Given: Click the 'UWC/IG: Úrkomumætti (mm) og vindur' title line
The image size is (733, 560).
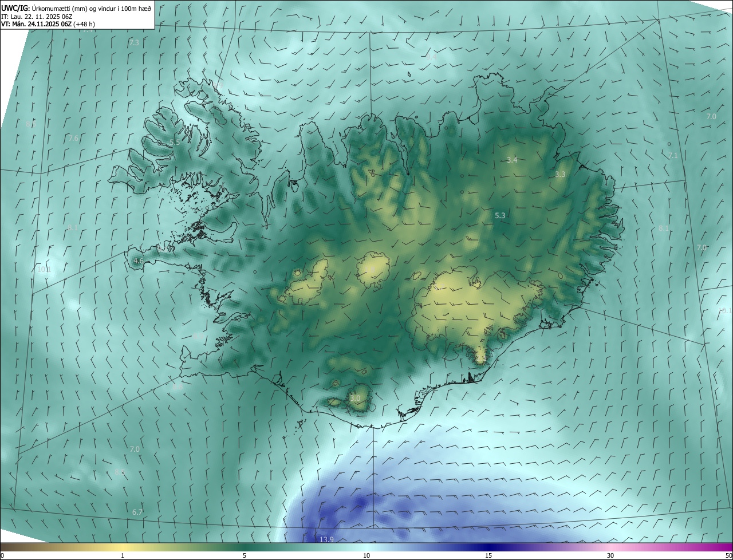Looking at the screenshot, I should [x=76, y=7].
